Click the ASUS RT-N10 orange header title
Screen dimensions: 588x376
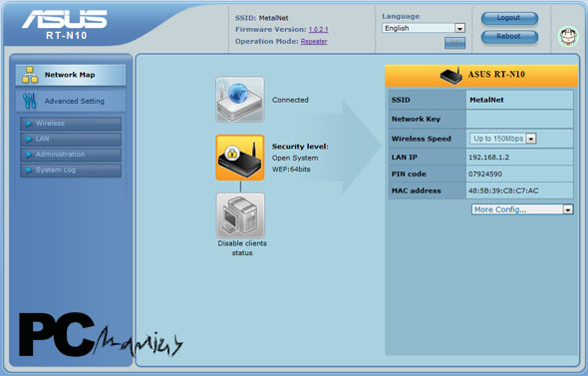pyautogui.click(x=496, y=74)
